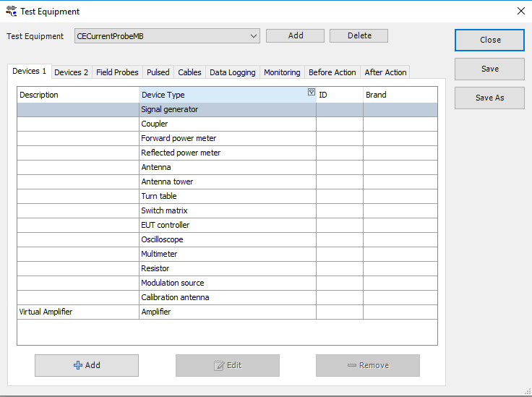532x397 pixels.
Task: Sort by the Description column header
Action: click(x=78, y=95)
